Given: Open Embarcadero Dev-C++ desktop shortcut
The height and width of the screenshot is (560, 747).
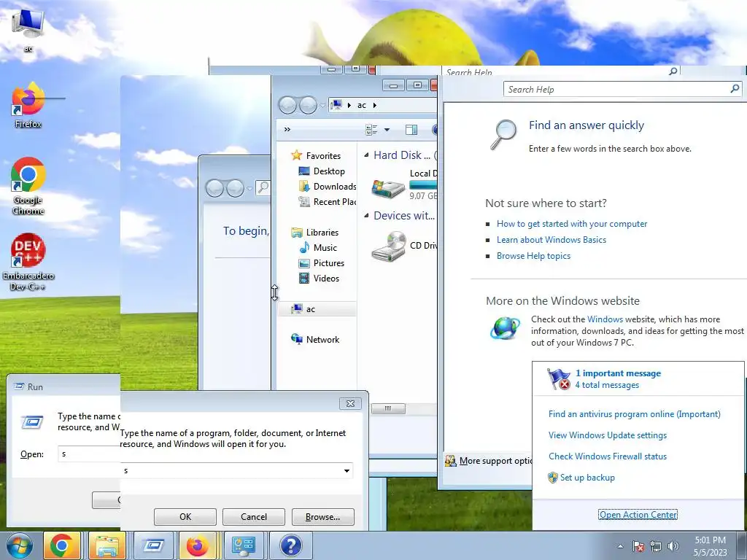Looking at the screenshot, I should coord(28,262).
